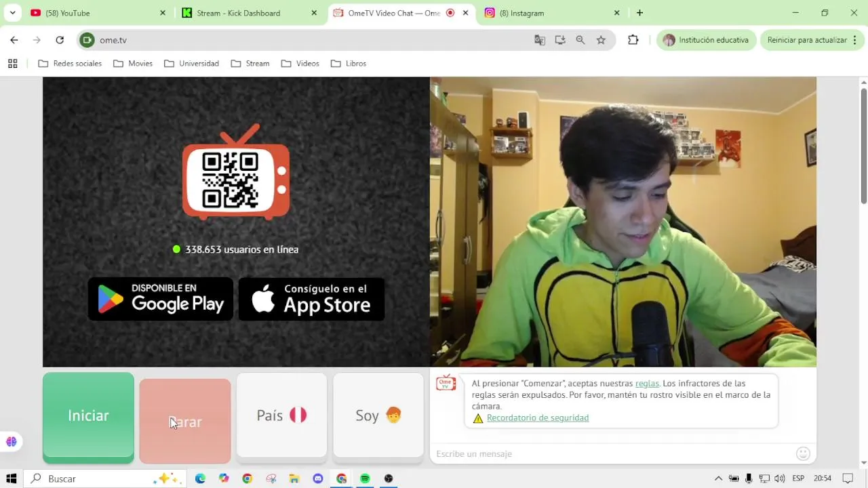
Task: Show hidden system tray icons
Action: click(x=719, y=479)
